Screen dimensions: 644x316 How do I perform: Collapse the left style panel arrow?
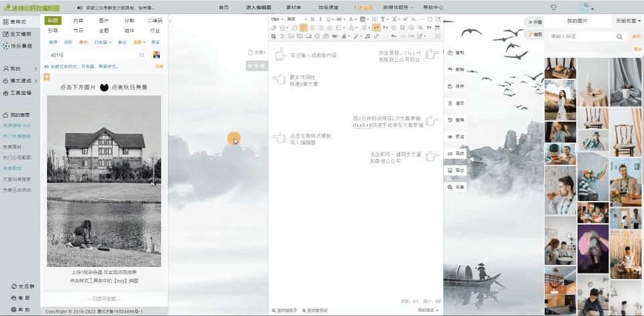pyautogui.click(x=171, y=21)
